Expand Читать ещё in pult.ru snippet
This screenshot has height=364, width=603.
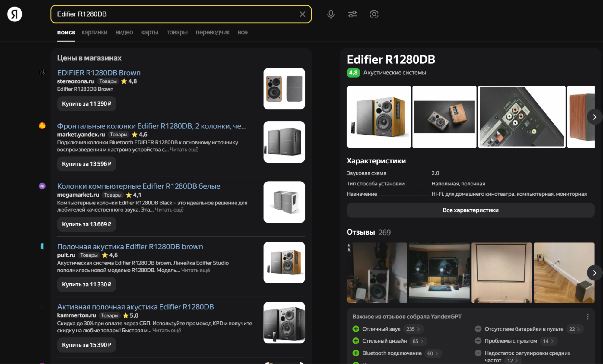click(x=195, y=270)
